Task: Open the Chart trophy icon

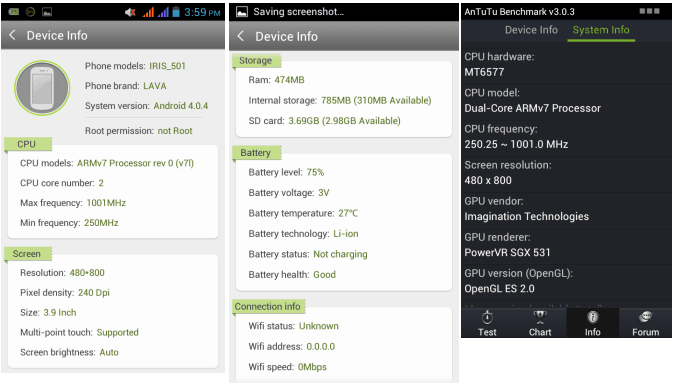Action: point(540,318)
